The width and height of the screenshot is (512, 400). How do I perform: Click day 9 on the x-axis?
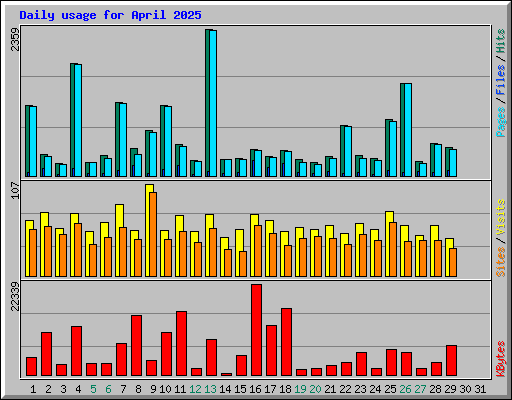tap(153, 389)
